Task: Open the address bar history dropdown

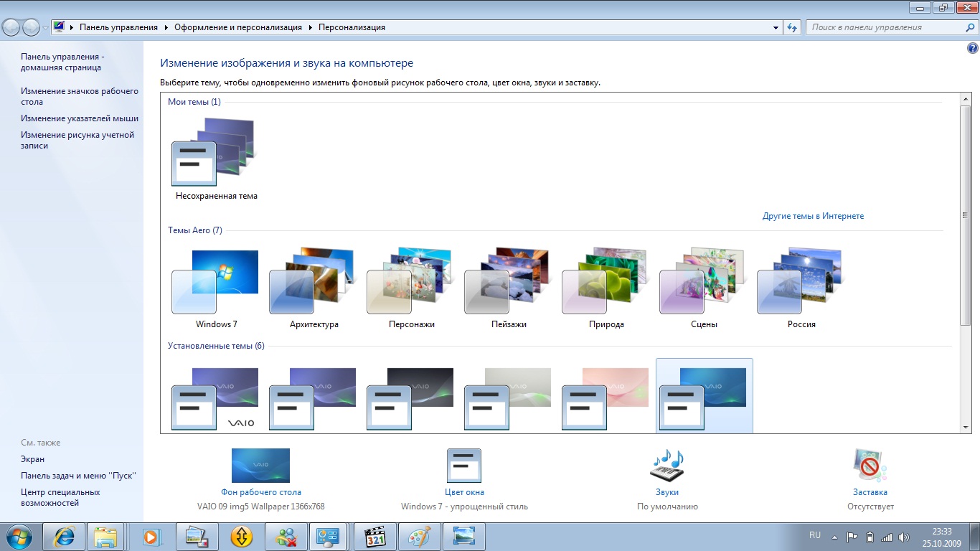Action: [776, 27]
